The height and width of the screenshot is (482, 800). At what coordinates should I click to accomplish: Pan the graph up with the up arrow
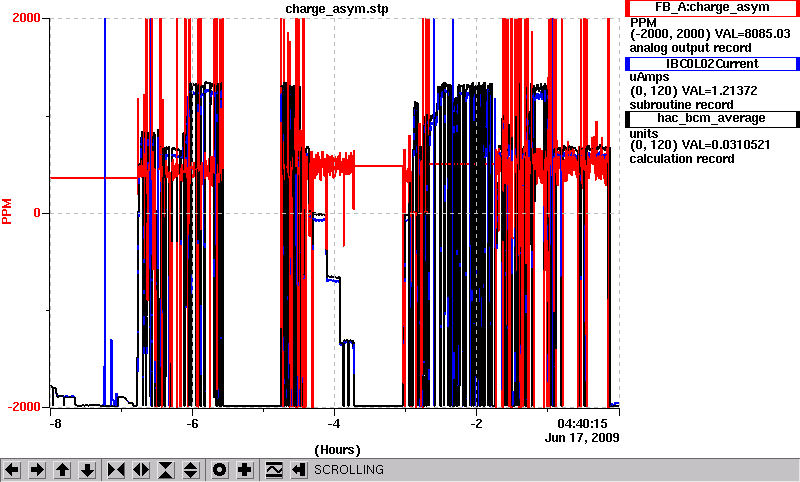coord(63,470)
